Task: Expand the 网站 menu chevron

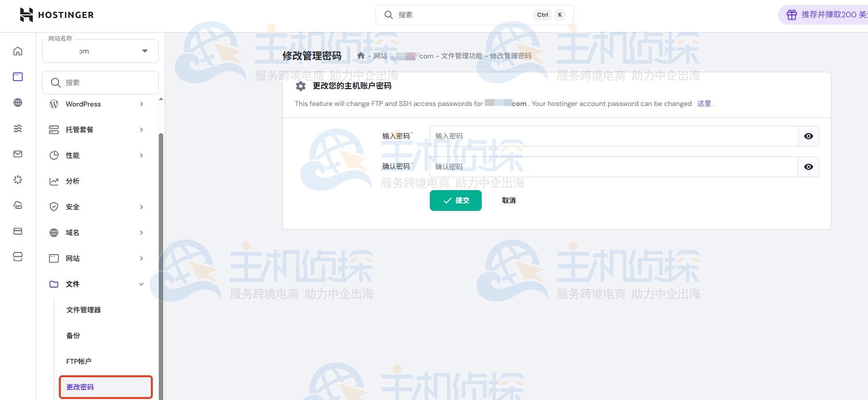Action: coord(141,258)
